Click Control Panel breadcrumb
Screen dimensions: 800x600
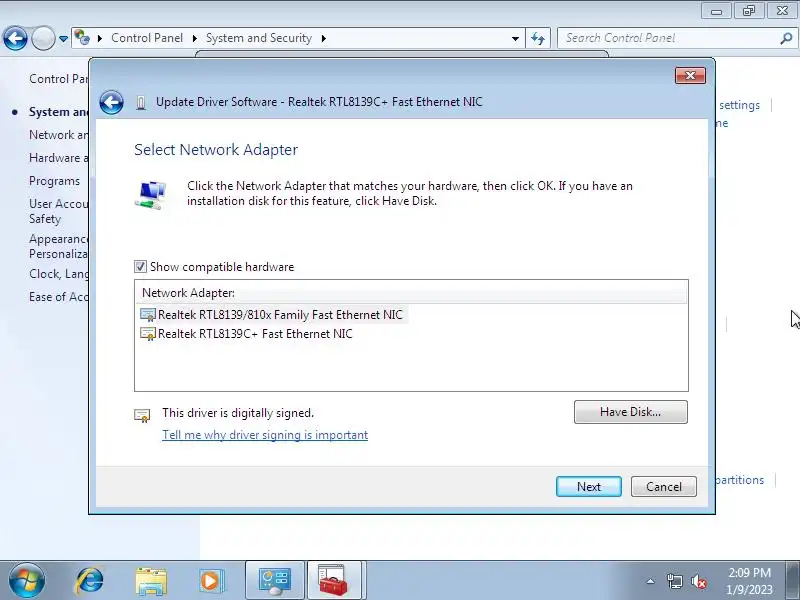[147, 38]
